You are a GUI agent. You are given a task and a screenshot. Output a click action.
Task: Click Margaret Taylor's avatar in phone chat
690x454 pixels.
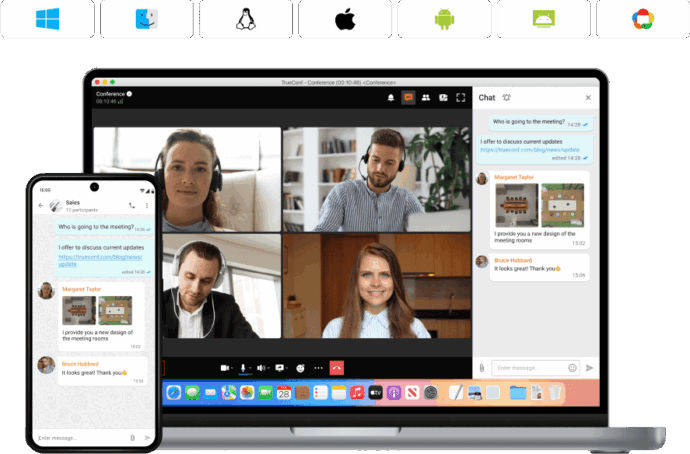(46, 291)
